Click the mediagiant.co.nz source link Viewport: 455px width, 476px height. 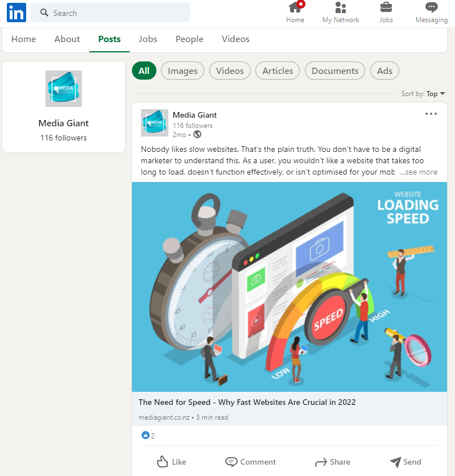(164, 417)
